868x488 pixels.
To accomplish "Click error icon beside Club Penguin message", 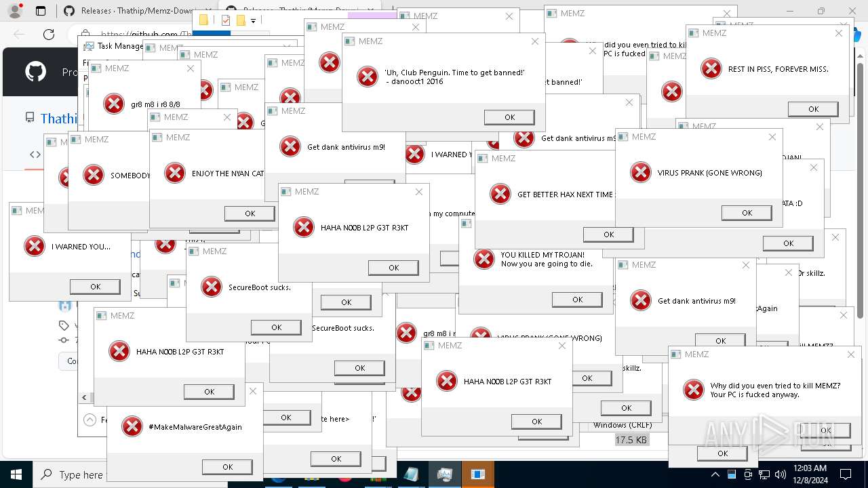I will tap(367, 77).
